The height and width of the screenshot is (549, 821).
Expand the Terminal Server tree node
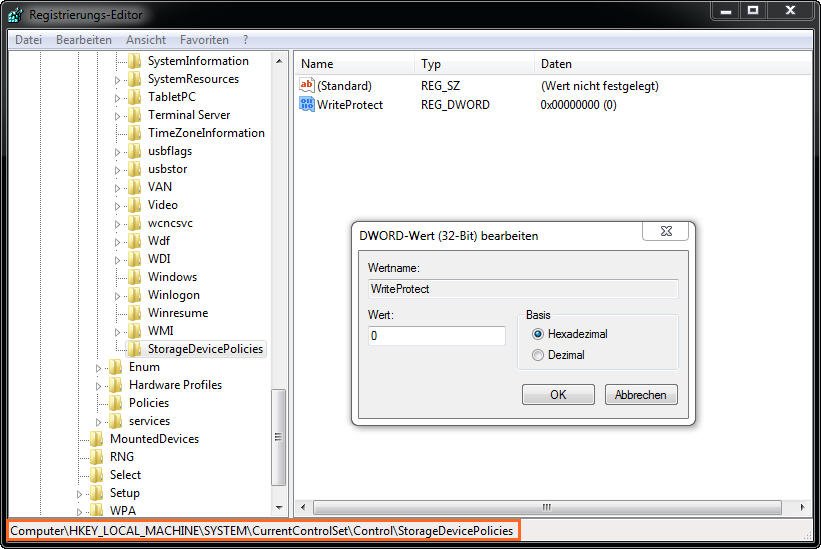117,116
